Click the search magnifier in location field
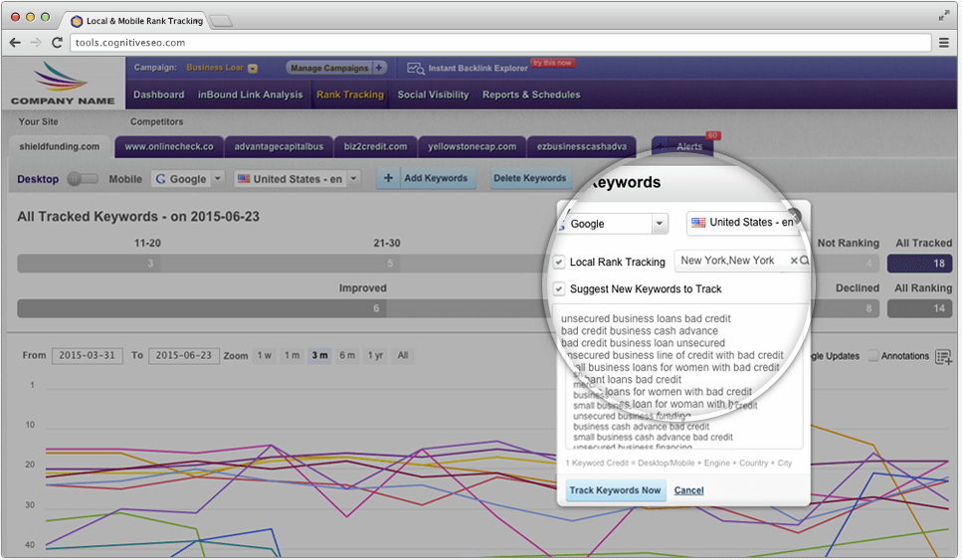This screenshot has width=962, height=560. pos(804,260)
